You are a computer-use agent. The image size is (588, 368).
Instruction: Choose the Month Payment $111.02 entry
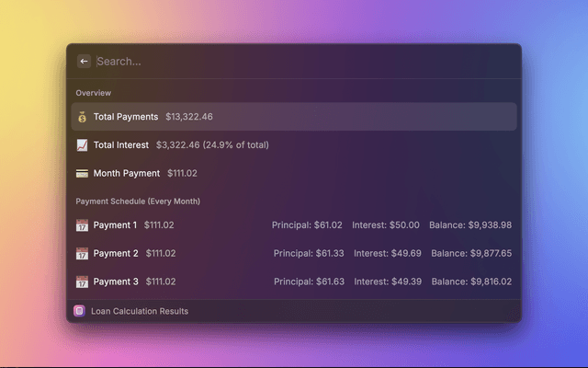pyautogui.click(x=145, y=173)
